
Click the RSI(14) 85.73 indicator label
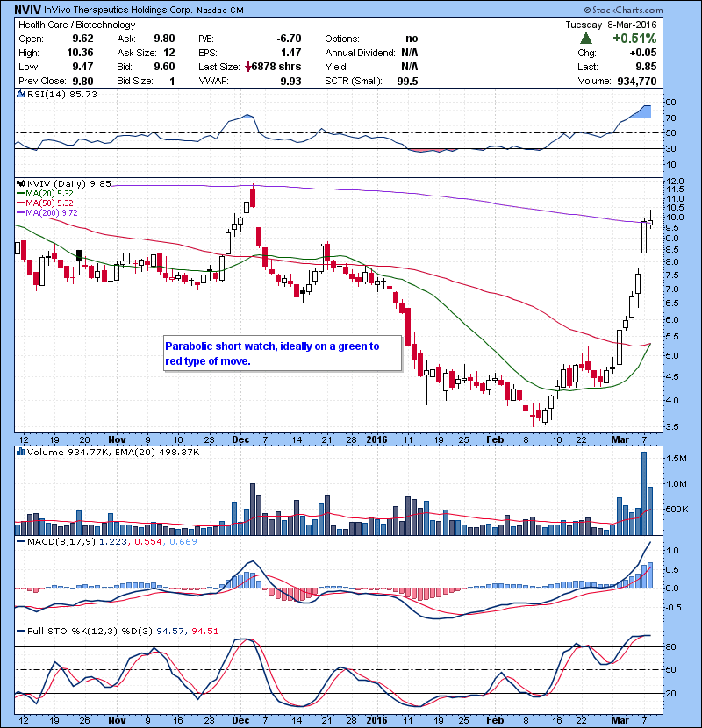(62, 94)
